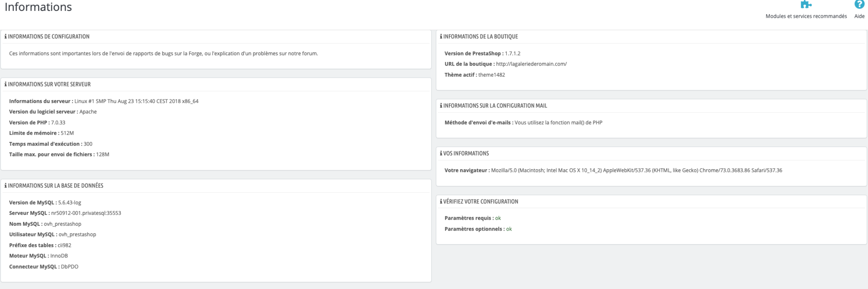Click the Informations du serveur label
Viewport: 868px width, 289px height.
(41, 101)
